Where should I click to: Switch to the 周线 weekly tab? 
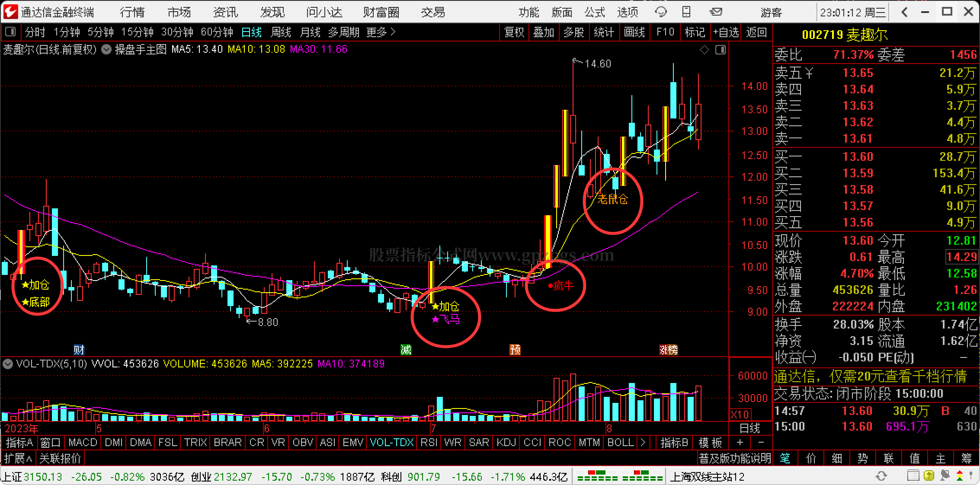pyautogui.click(x=281, y=32)
